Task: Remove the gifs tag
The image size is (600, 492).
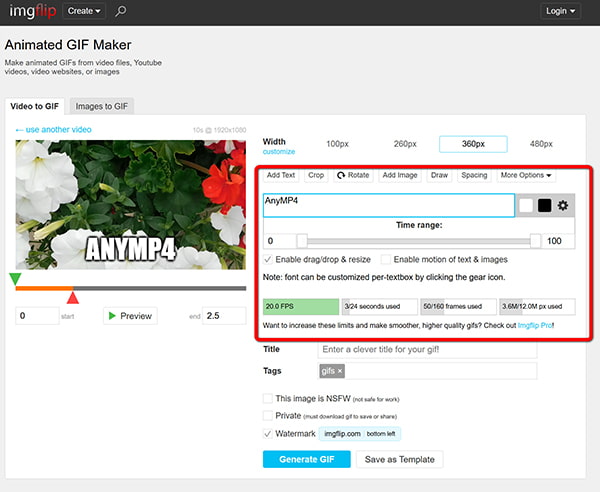Action: point(340,371)
